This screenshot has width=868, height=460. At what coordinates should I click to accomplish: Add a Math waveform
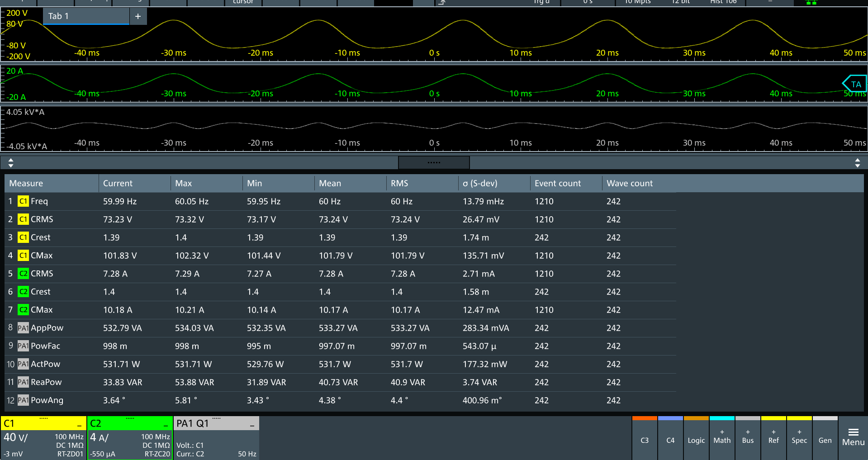click(x=722, y=437)
